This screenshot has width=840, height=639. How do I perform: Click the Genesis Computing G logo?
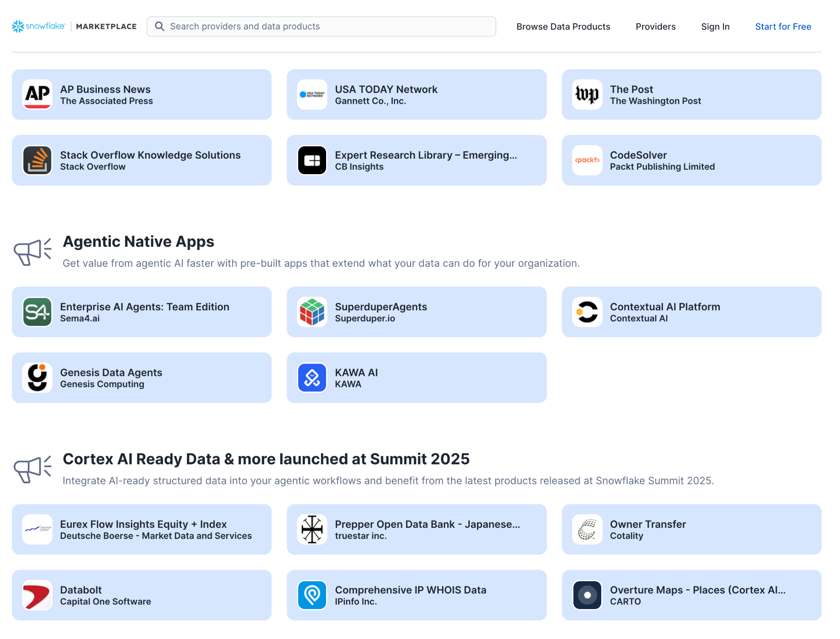(x=37, y=377)
